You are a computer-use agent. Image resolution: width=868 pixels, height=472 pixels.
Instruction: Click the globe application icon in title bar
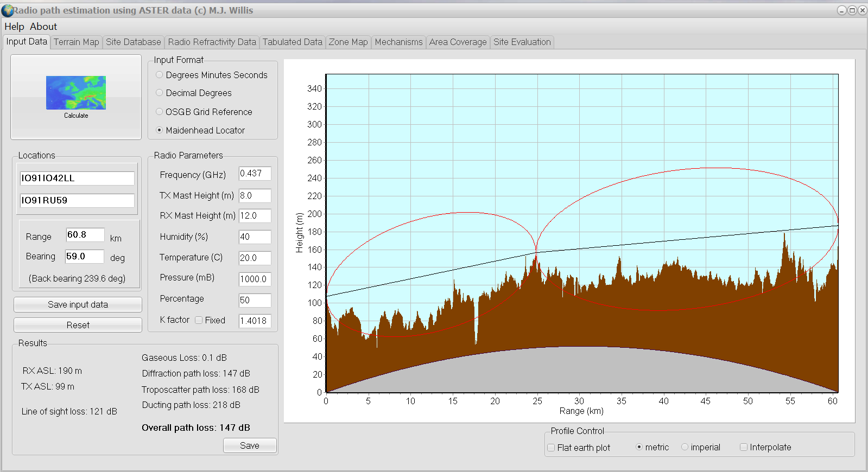(x=7, y=10)
